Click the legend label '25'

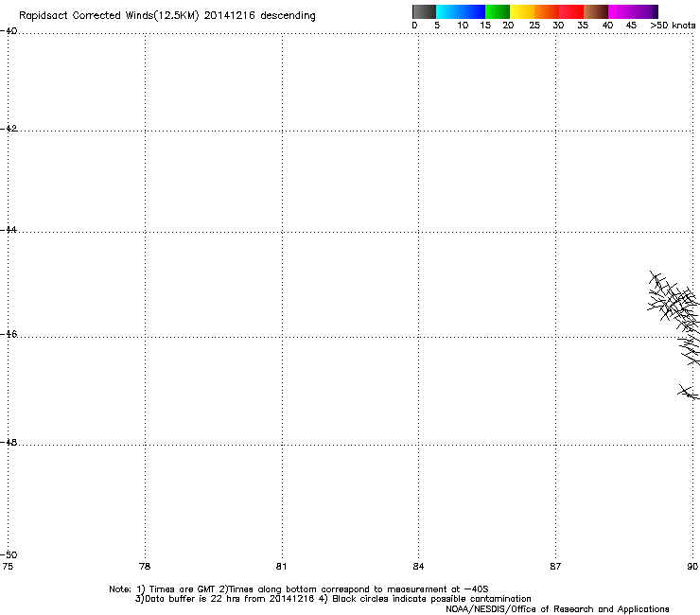(534, 26)
